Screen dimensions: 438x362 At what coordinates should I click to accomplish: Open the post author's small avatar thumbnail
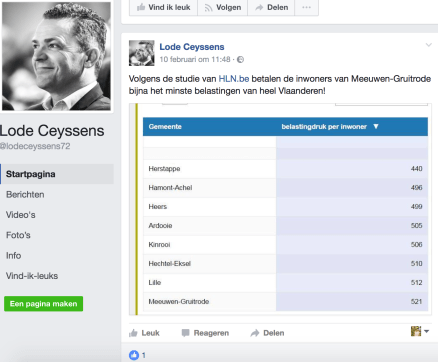coord(142,53)
